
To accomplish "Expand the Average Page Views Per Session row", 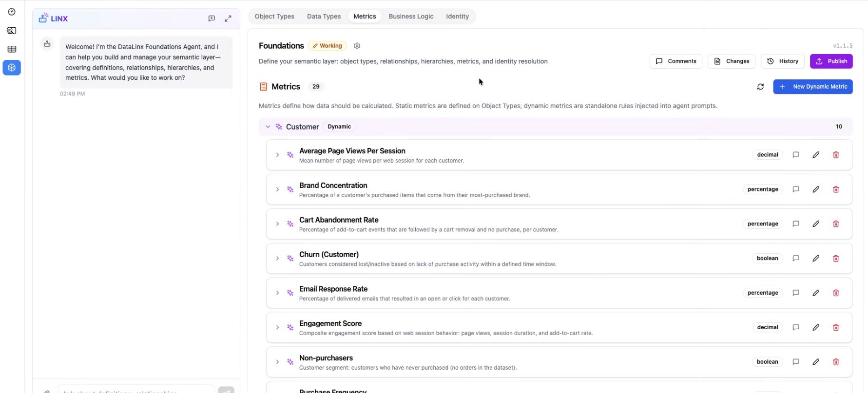I will point(277,155).
